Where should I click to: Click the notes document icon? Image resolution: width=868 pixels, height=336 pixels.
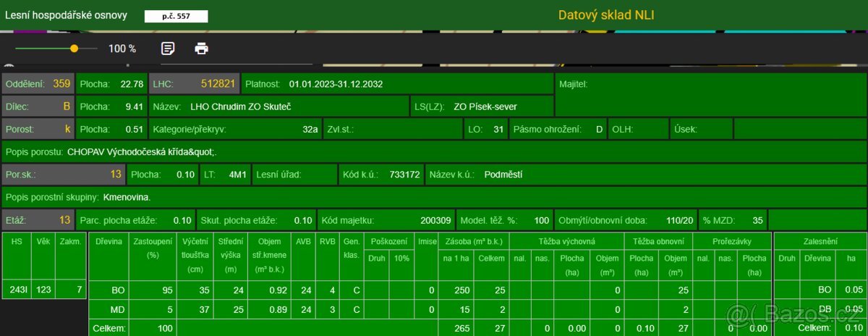pos(168,49)
